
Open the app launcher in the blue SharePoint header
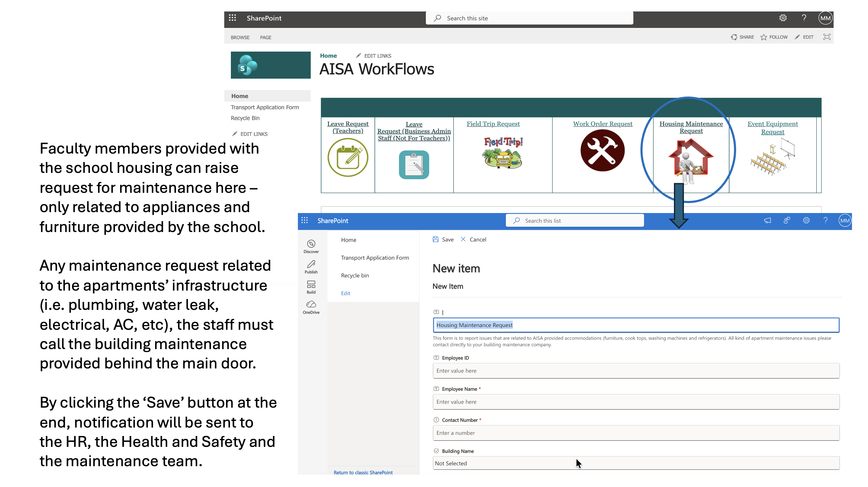305,220
